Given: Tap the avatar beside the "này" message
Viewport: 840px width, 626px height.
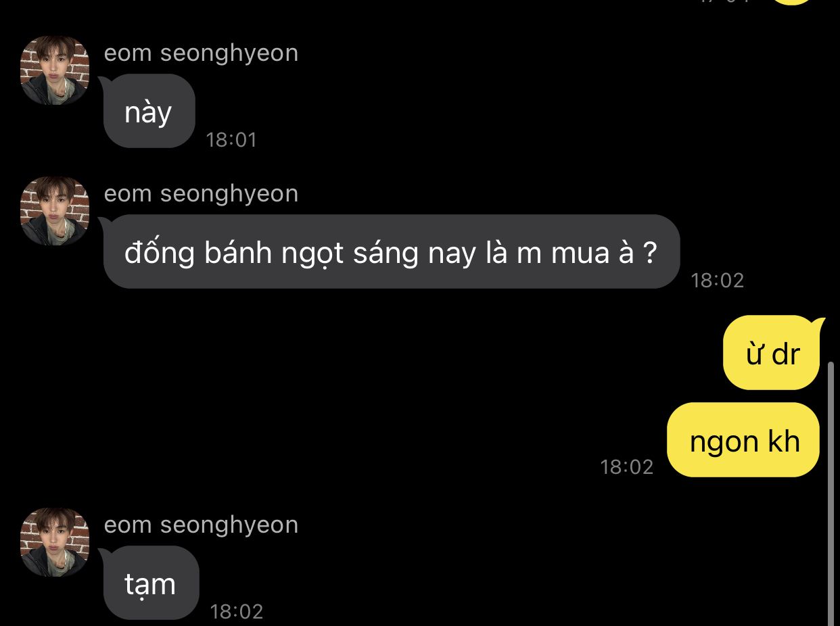Looking at the screenshot, I should pyautogui.click(x=55, y=70).
